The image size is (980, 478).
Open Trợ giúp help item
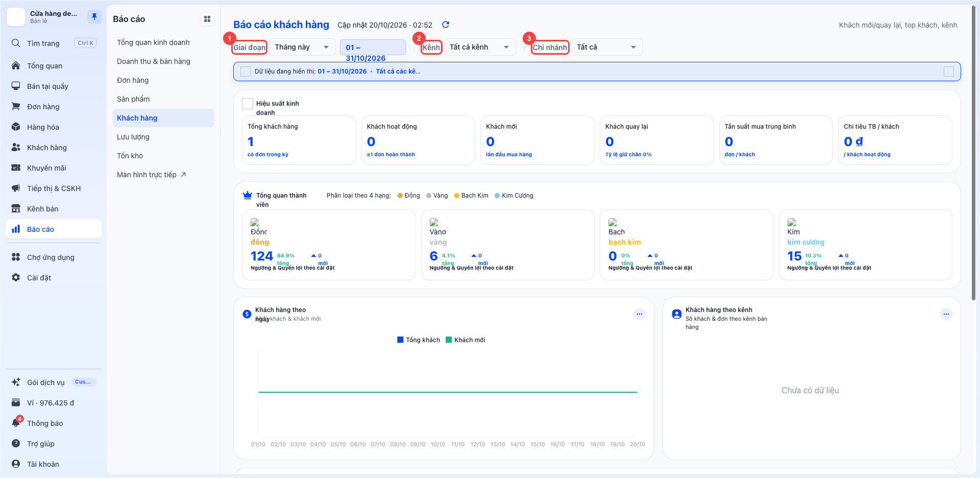(x=54, y=443)
